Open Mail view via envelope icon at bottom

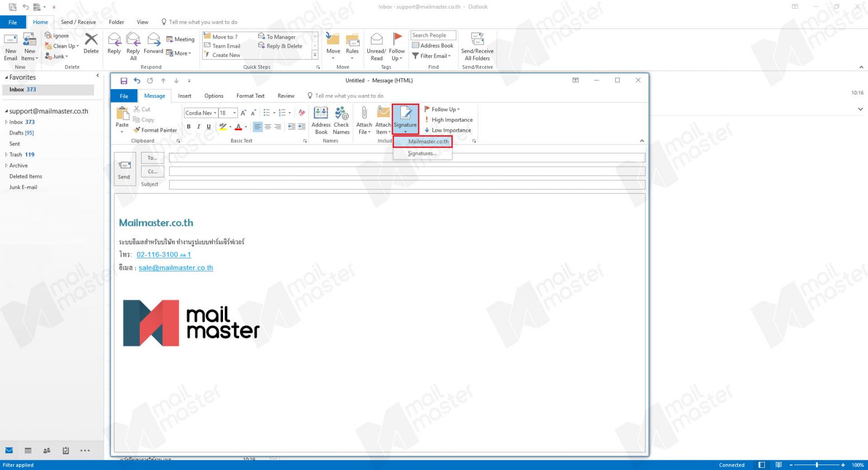pos(9,450)
